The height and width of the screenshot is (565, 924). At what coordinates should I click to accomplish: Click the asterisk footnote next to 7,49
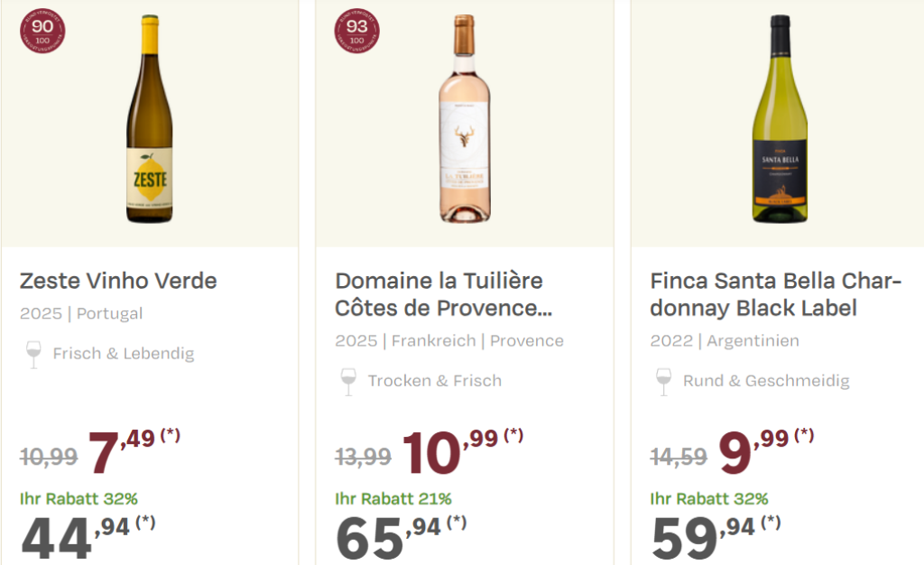(x=171, y=435)
